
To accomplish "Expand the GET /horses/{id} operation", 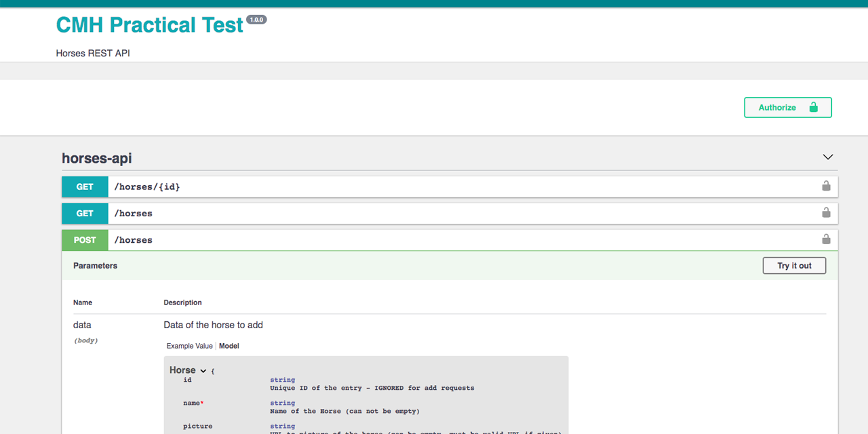I will coord(407,186).
